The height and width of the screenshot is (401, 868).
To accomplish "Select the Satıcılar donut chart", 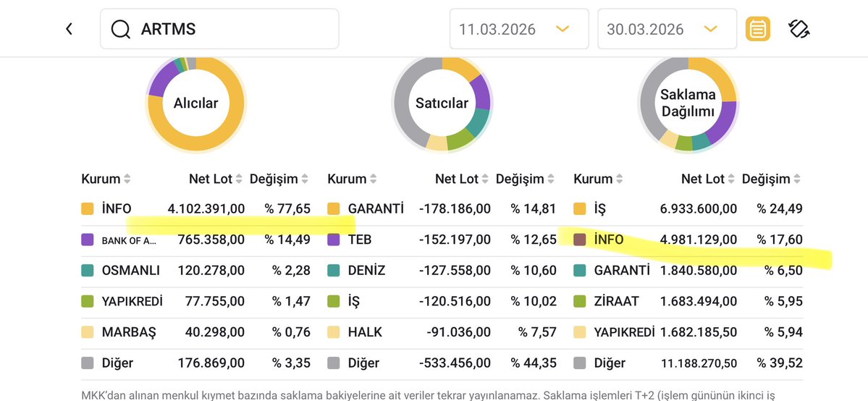I will (x=442, y=103).
